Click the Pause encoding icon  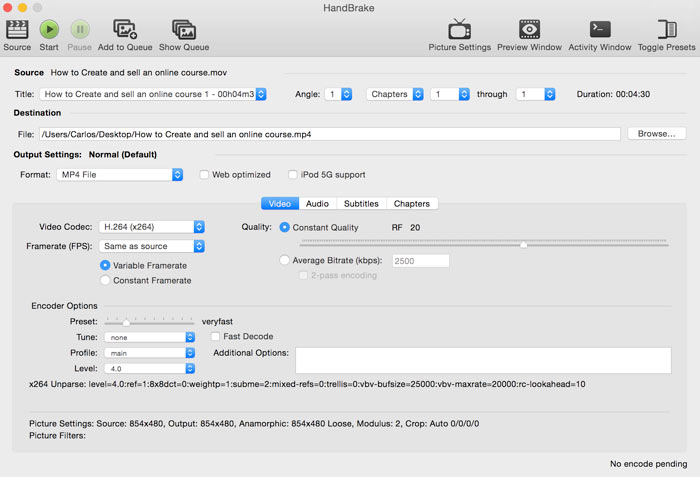(80, 30)
